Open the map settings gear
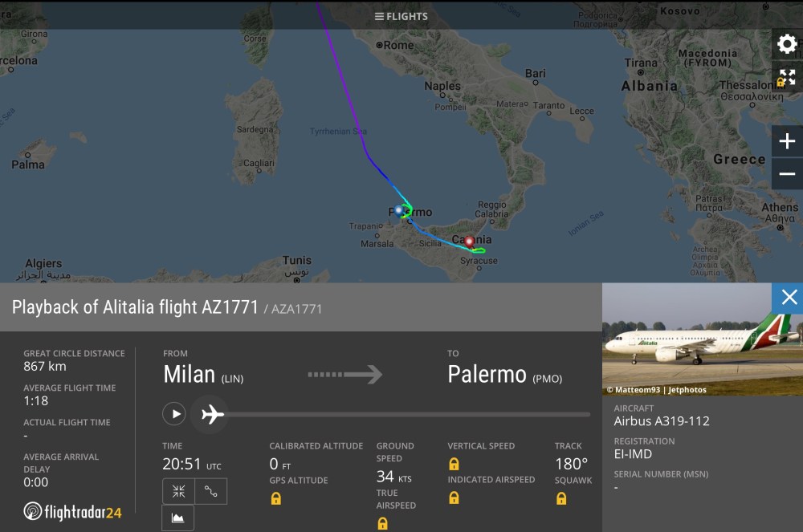Viewport: 803px width, 532px height. tap(787, 44)
